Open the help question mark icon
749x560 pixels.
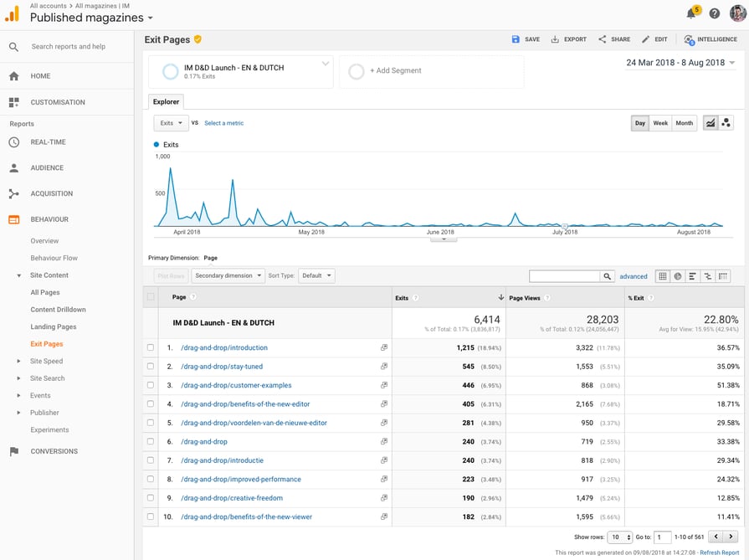[714, 13]
